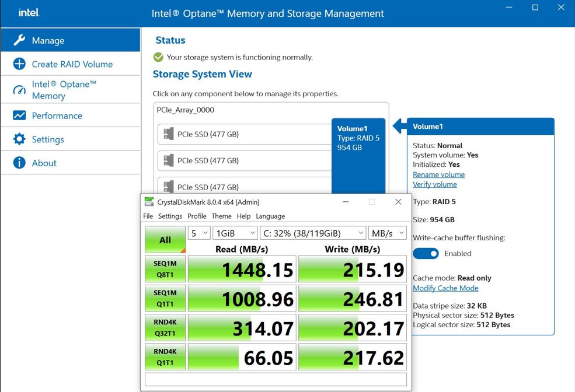Expand the 1GiB test size dropdown
This screenshot has width=575, height=392.
click(236, 233)
